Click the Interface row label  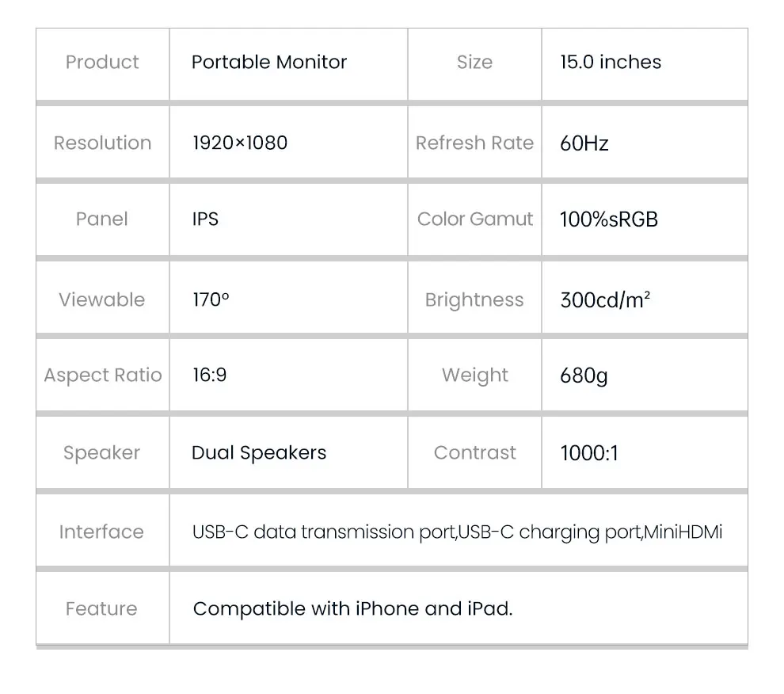[x=101, y=532]
